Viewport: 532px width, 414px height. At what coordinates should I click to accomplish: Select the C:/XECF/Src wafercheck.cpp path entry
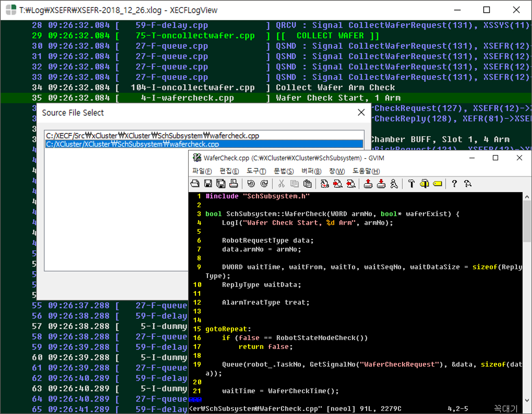tap(152, 136)
